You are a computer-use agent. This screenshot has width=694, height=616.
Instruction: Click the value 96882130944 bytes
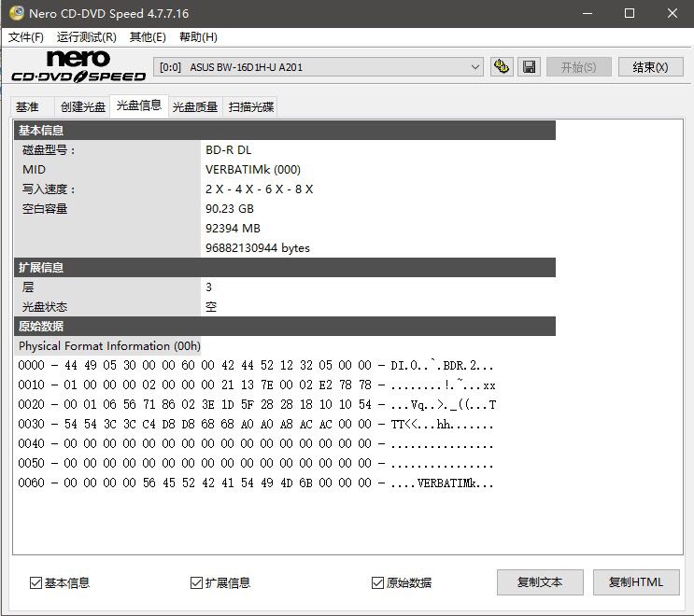point(258,248)
